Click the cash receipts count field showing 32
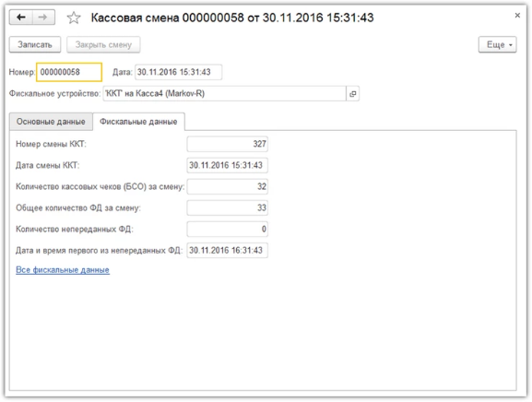 click(228, 186)
